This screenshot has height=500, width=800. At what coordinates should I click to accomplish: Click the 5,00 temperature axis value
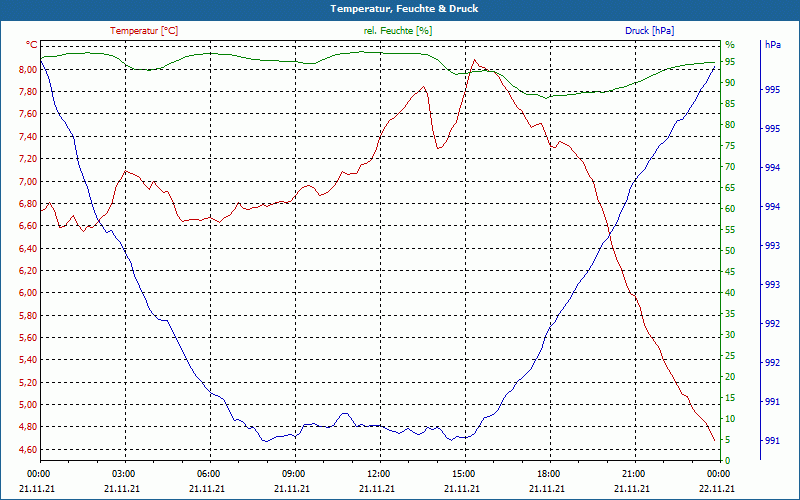point(28,405)
